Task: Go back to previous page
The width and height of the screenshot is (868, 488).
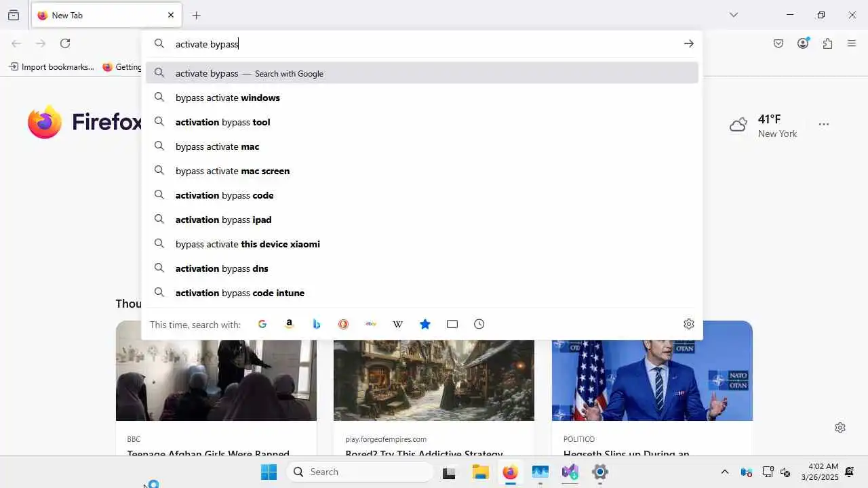Action: click(16, 43)
